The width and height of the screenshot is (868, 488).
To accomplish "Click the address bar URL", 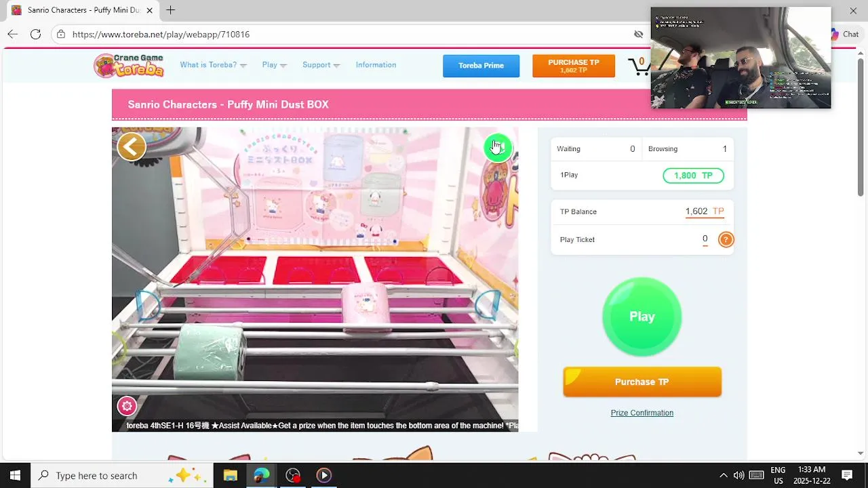I will point(161,34).
